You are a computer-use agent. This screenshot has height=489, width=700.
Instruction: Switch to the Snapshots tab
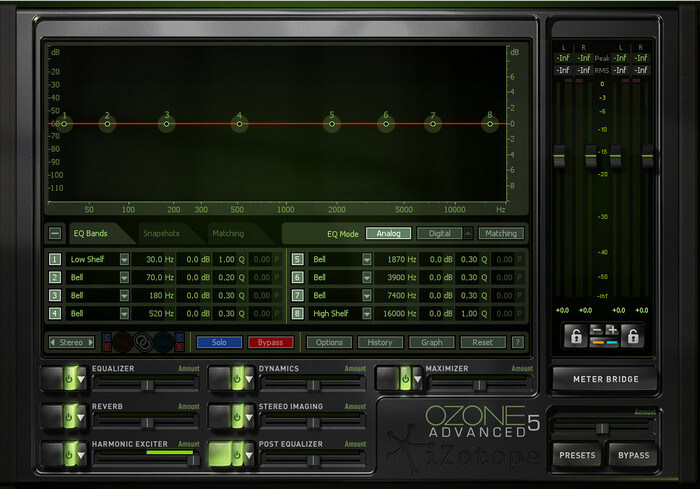161,233
